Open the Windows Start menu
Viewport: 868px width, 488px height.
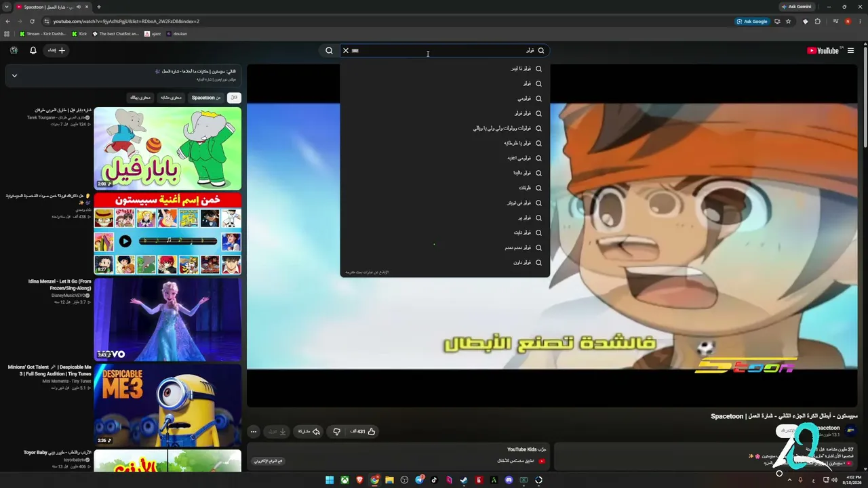330,480
